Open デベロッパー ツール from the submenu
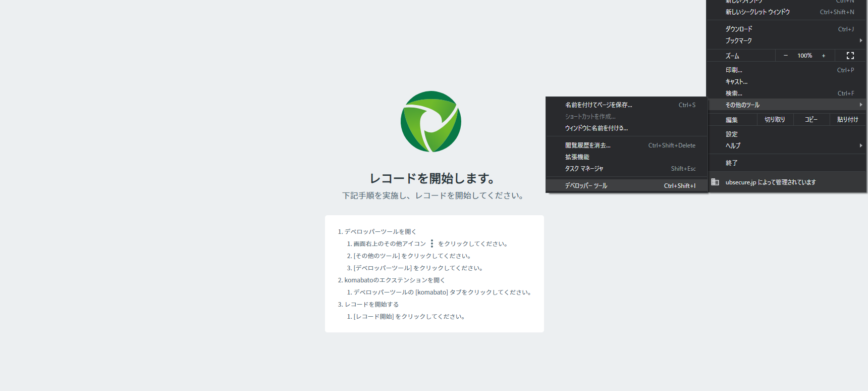This screenshot has width=868, height=391. point(627,185)
